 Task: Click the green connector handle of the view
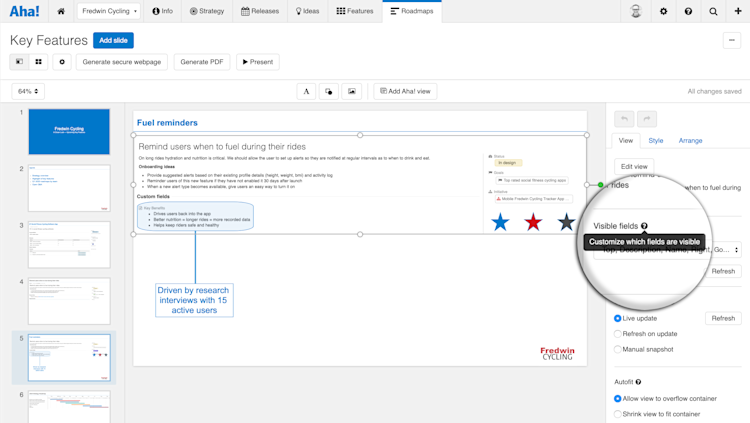600,185
